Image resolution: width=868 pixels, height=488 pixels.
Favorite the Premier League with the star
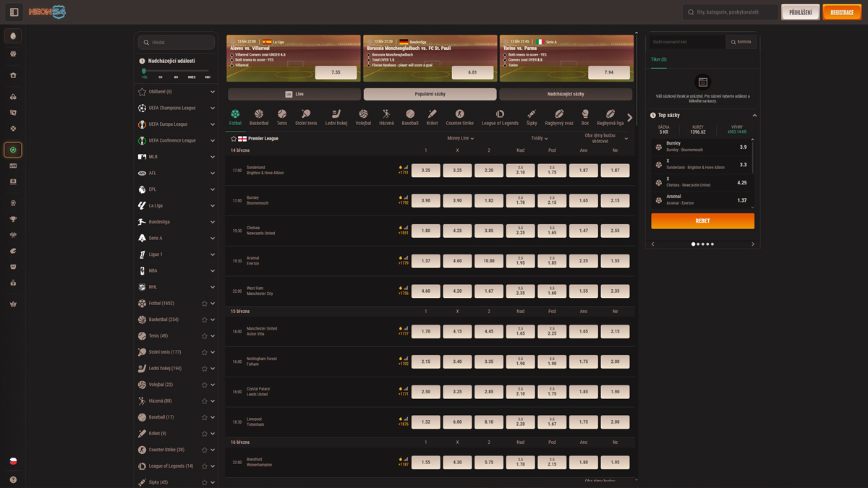point(234,138)
